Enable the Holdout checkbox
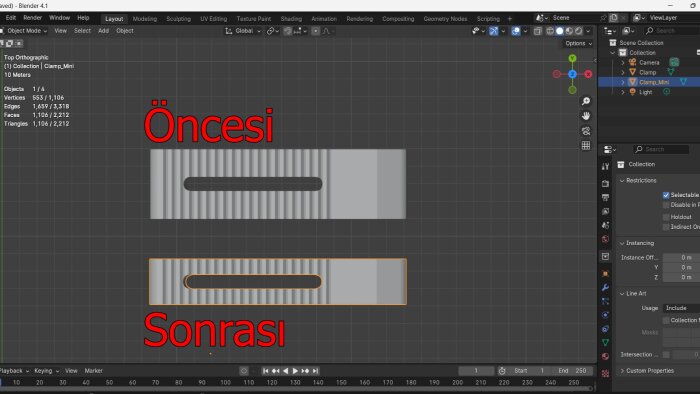The image size is (700, 394). pyautogui.click(x=666, y=217)
